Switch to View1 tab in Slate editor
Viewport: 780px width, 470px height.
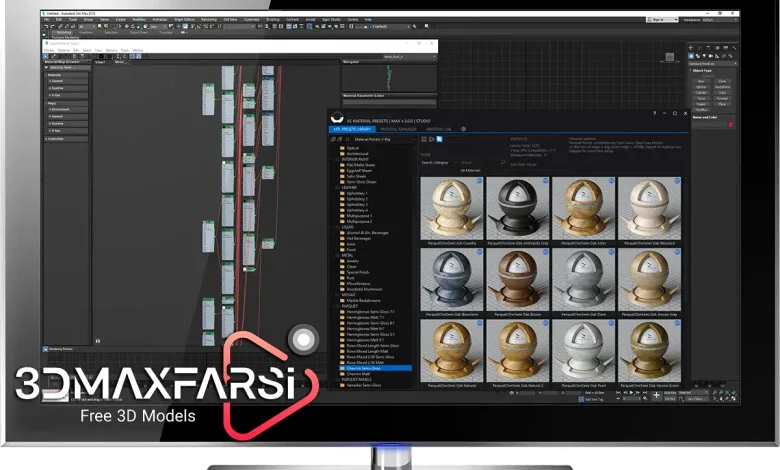100,62
